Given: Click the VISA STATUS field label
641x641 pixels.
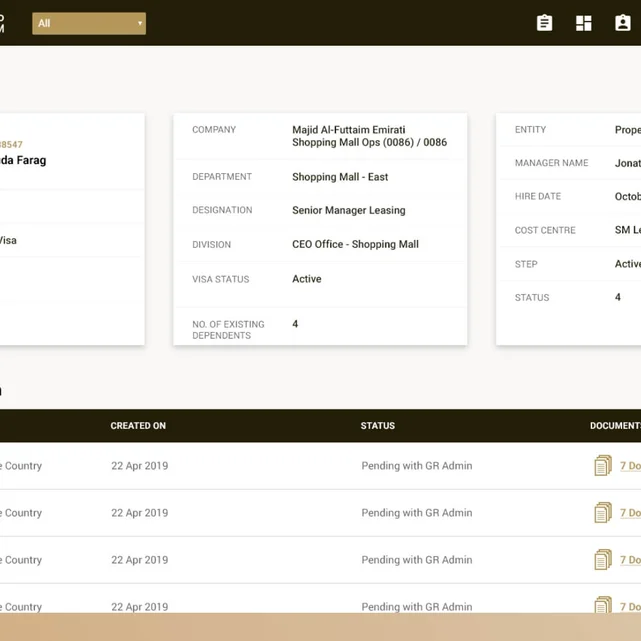Looking at the screenshot, I should [x=221, y=279].
